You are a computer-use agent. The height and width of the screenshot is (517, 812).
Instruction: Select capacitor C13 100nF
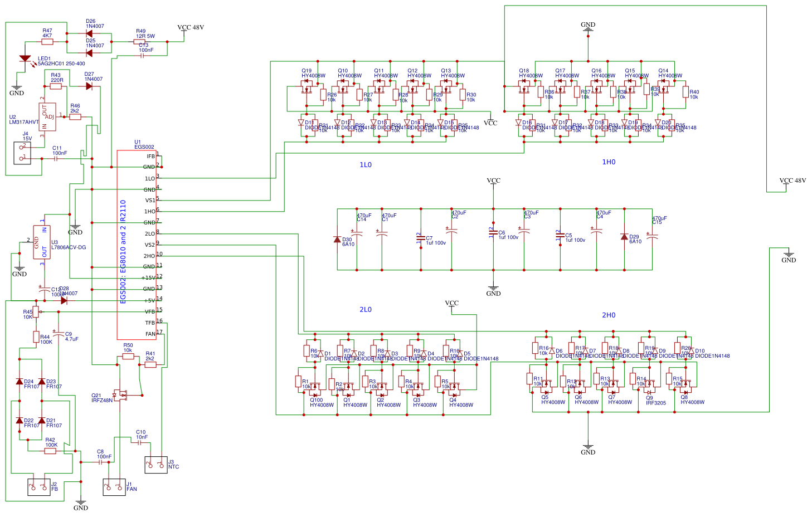tap(142, 56)
